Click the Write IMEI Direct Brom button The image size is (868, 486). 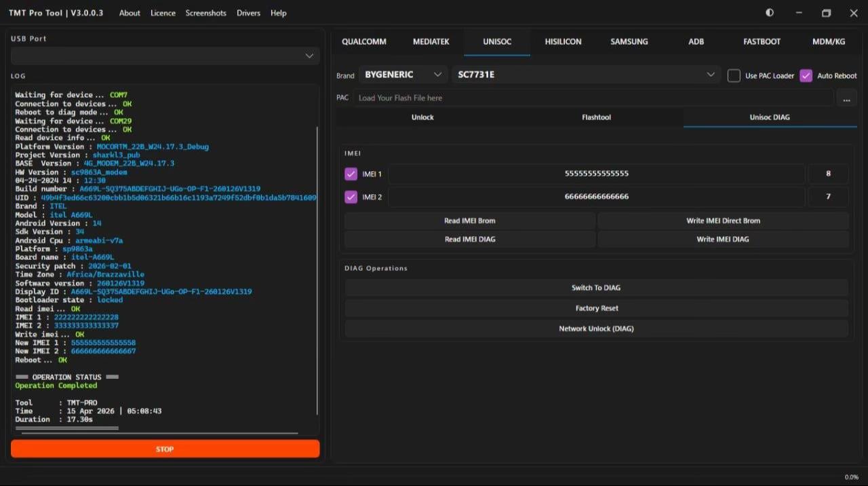[x=723, y=221]
